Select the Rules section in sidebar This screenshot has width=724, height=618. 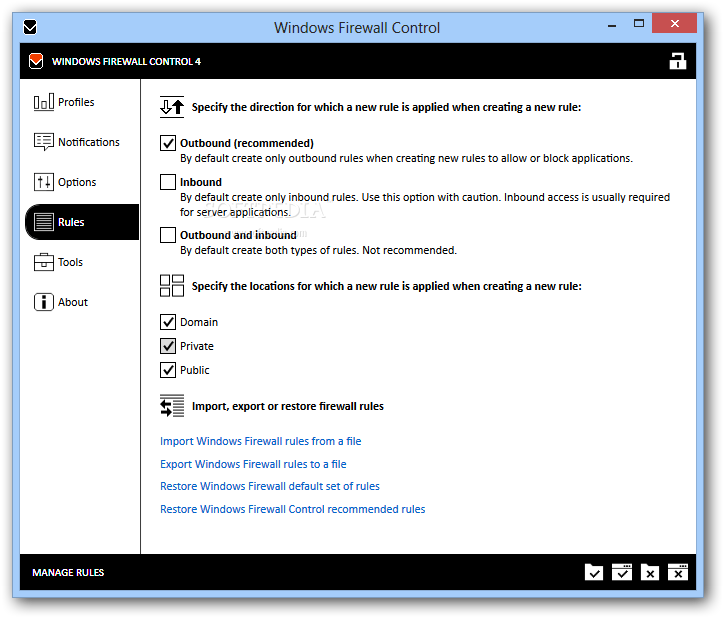tap(82, 222)
